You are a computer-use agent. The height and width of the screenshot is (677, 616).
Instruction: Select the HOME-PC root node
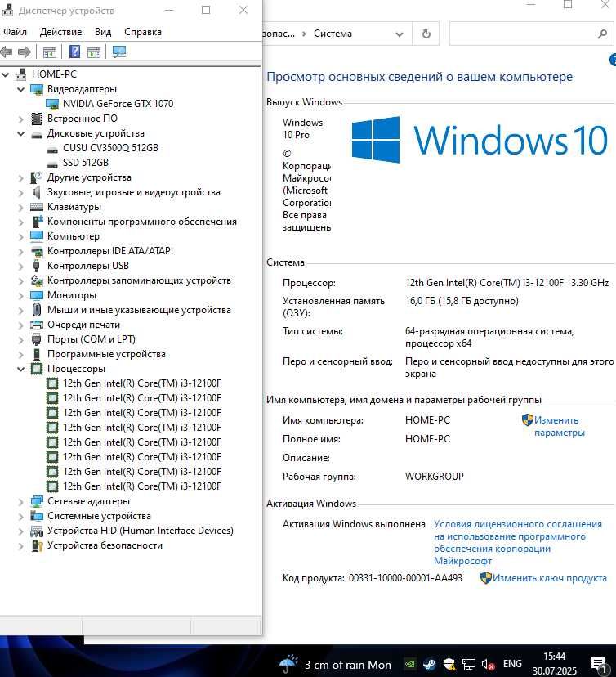tap(54, 74)
